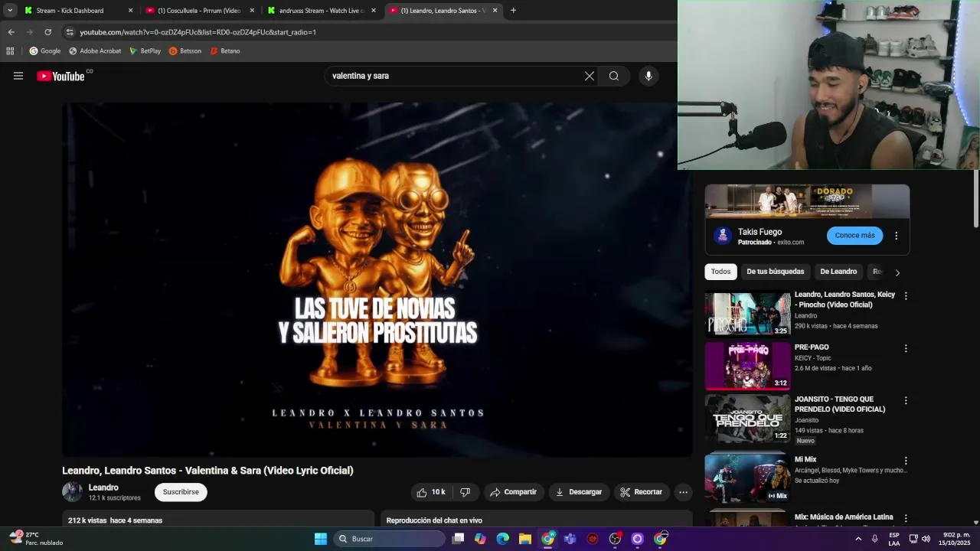Select the De Leandro filter chip
This screenshot has width=980, height=551.
pyautogui.click(x=838, y=272)
